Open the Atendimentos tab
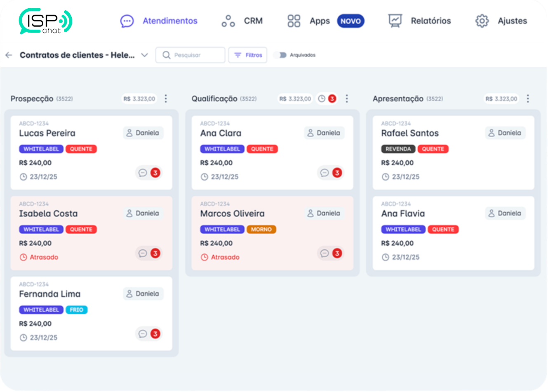The height and width of the screenshot is (392, 548). pyautogui.click(x=159, y=21)
